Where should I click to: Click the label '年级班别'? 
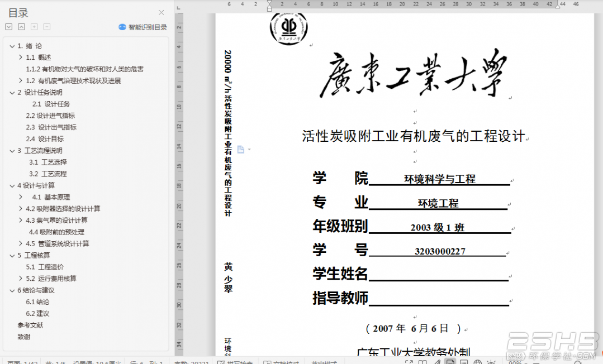click(x=340, y=226)
